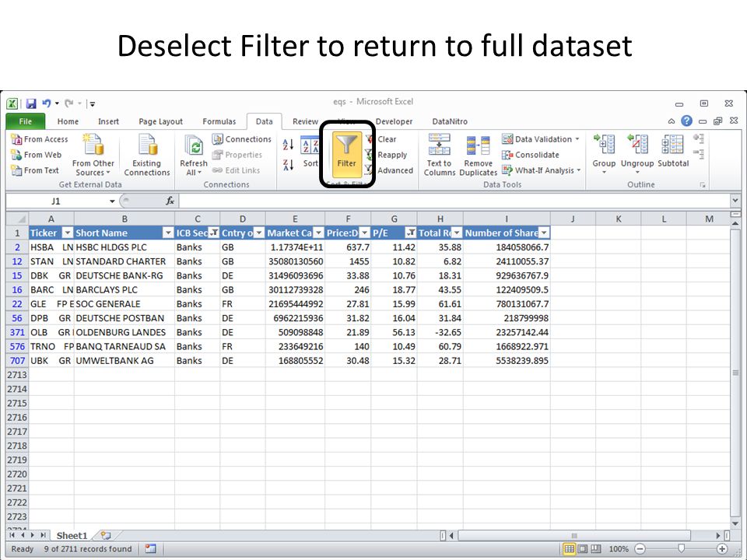
Task: Switch to Normal view in status bar
Action: pos(569,549)
